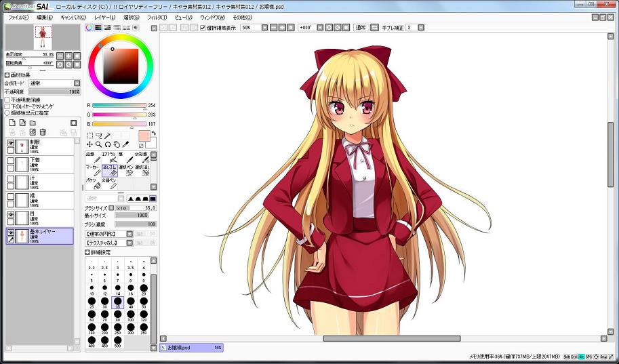Activate the rectangular selection tool

point(90,136)
